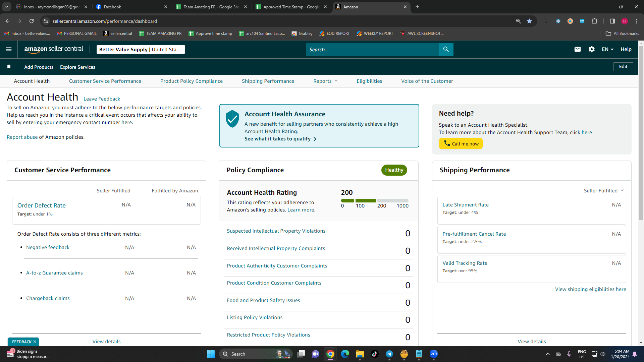Open Zoom from the taskbar
644x362 pixels.
coord(434,354)
